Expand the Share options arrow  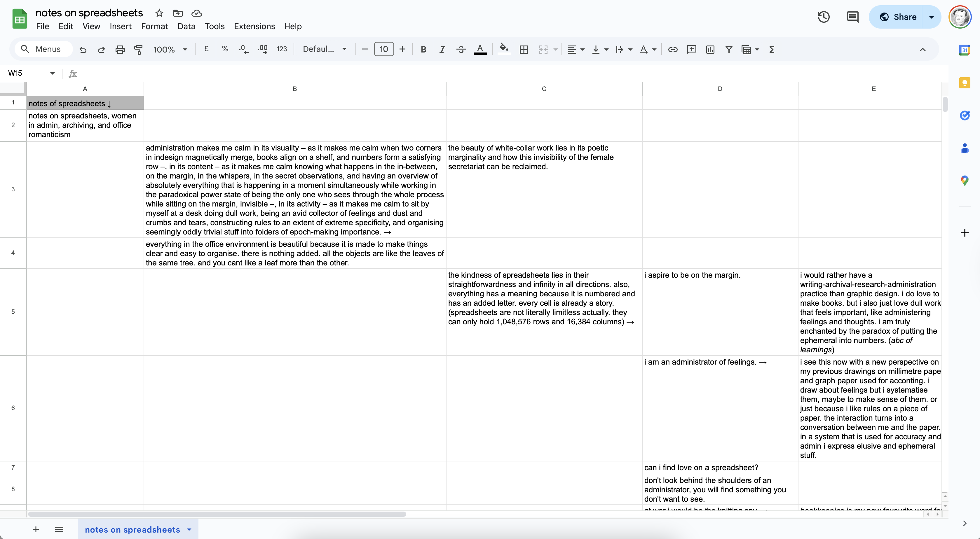[931, 17]
